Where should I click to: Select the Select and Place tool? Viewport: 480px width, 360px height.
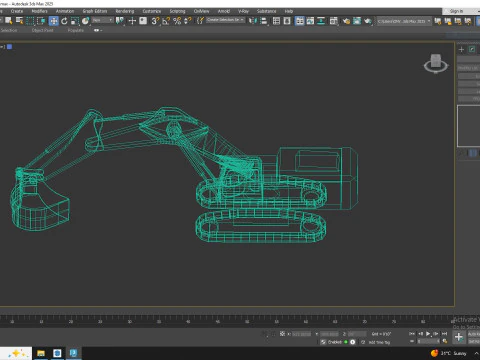[85, 21]
